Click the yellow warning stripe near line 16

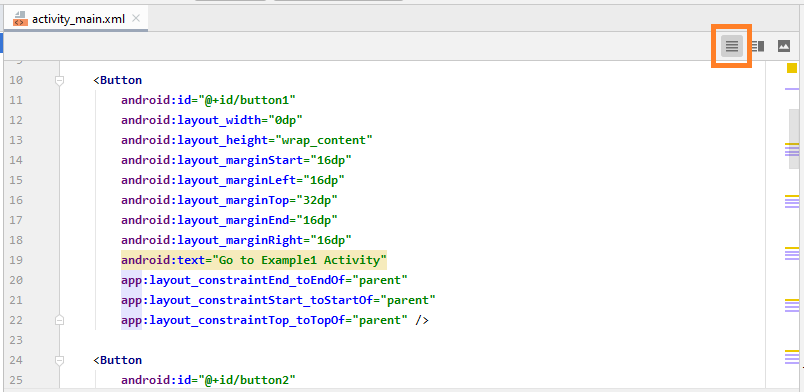(x=792, y=197)
